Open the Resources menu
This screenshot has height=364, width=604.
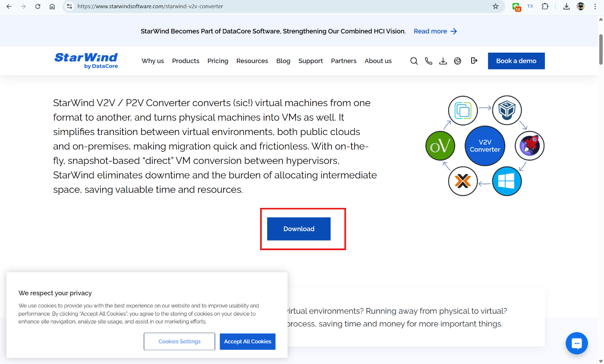[252, 61]
